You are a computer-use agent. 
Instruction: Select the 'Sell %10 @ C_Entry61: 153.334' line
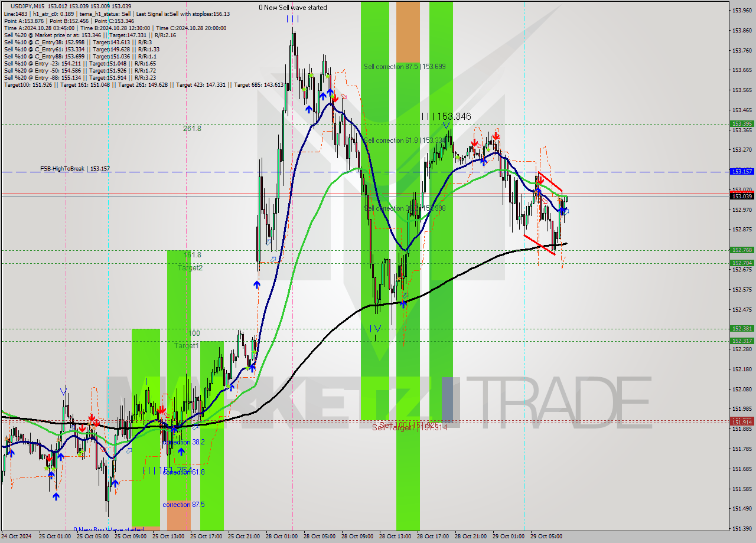click(82, 49)
